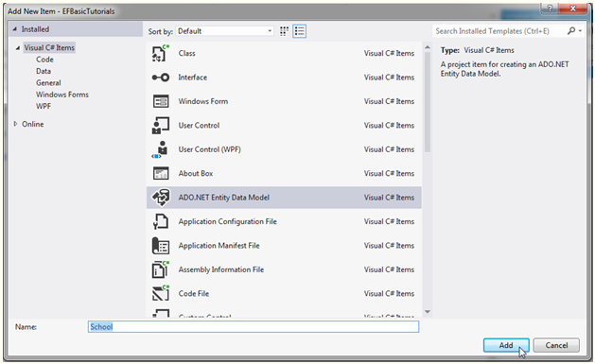
Task: Click 'Assembly Information File' name
Action: click(x=220, y=269)
